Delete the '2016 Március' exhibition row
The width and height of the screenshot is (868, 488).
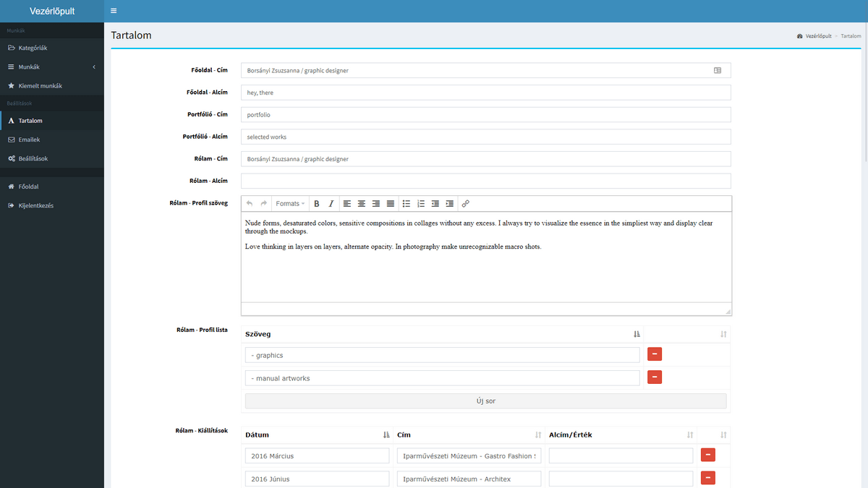[x=708, y=455]
